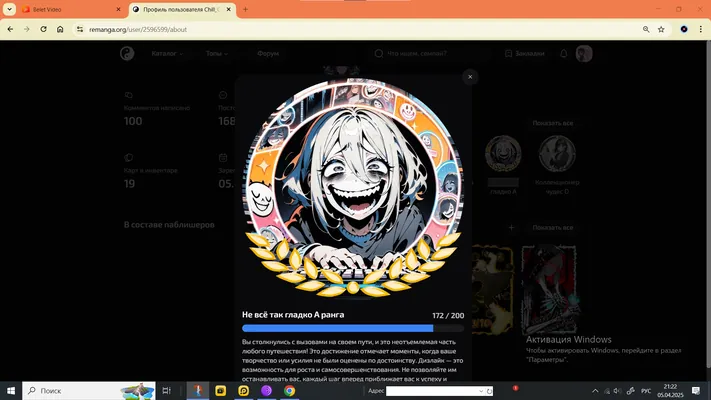Click the browser home icon
This screenshot has height=400, width=711.
pyautogui.click(x=60, y=29)
